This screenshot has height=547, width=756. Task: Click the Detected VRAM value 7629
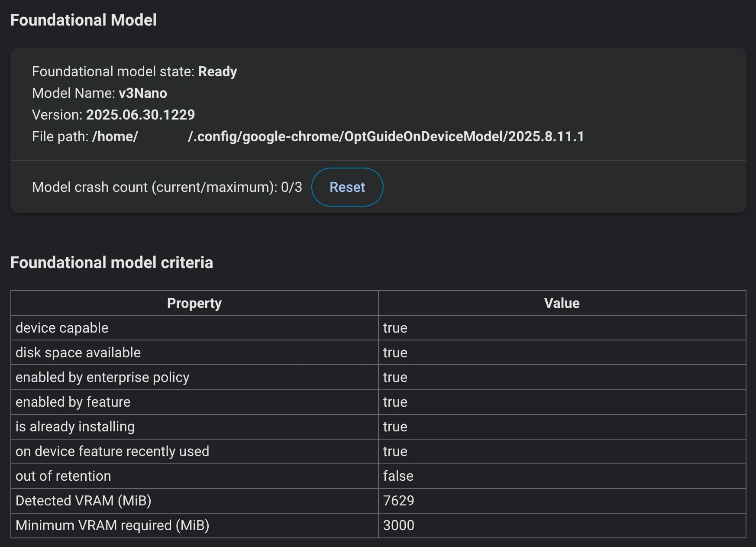(398, 501)
